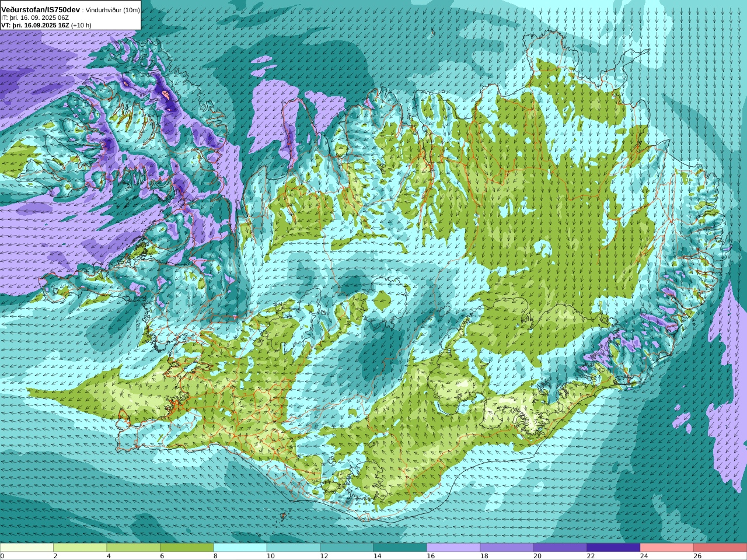This screenshot has width=747, height=560.
Task: Click the VT: þri. 16.09.2025 16Z line
Action: click(35, 25)
